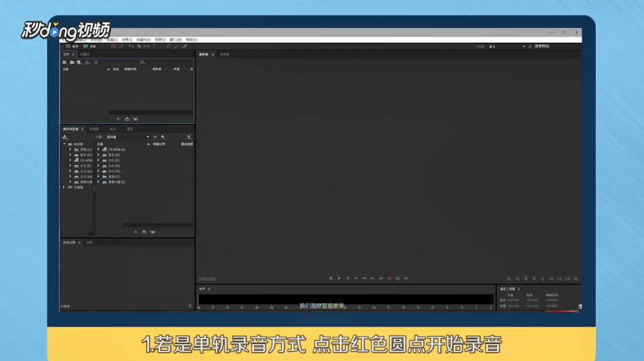Click the Stop button in transport controls
Image resolution: width=644 pixels, height=361 pixels.
tap(331, 278)
